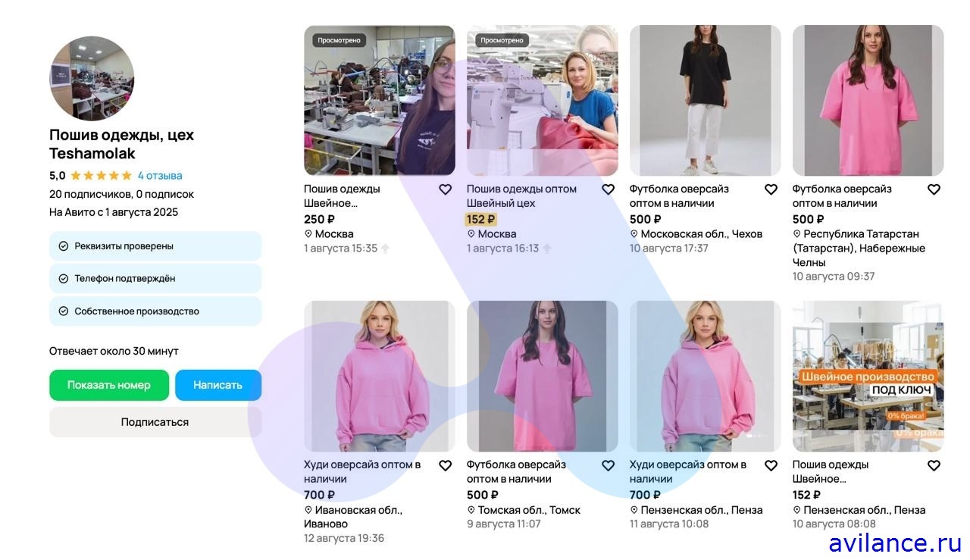This screenshot has height=560, width=970.
Task: Favorite the Набережные Челны pink t-shirt listing
Action: (x=934, y=189)
